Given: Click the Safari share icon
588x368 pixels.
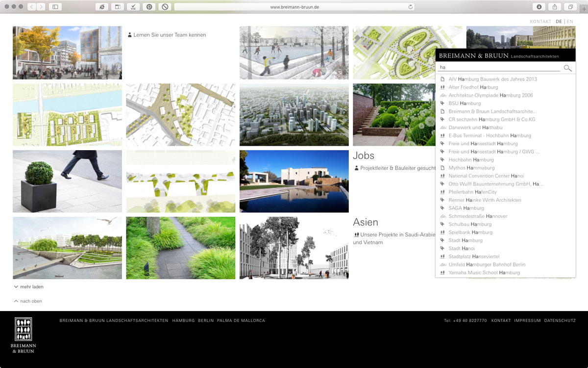Looking at the screenshot, I should (555, 7).
